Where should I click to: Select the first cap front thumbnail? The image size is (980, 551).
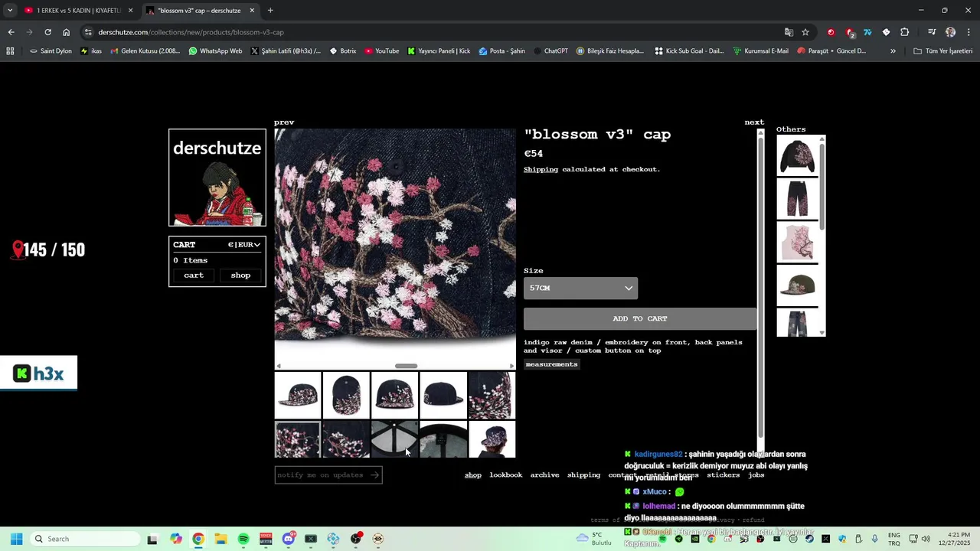coord(298,395)
